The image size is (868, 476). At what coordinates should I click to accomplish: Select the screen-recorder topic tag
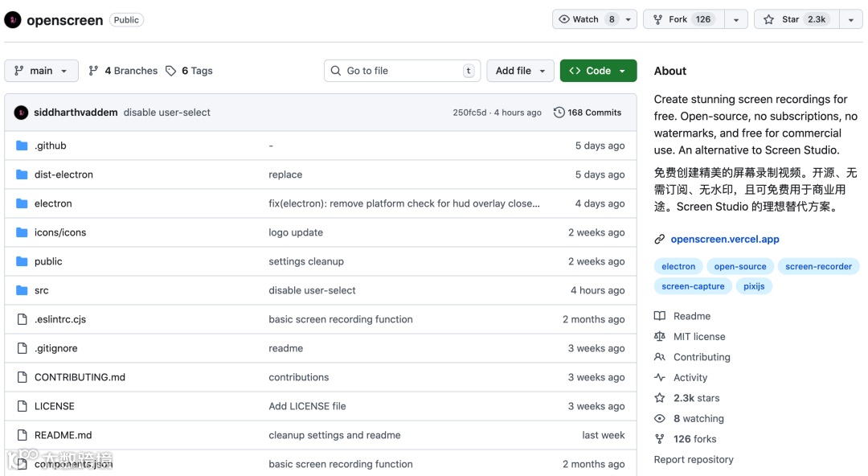click(x=818, y=266)
